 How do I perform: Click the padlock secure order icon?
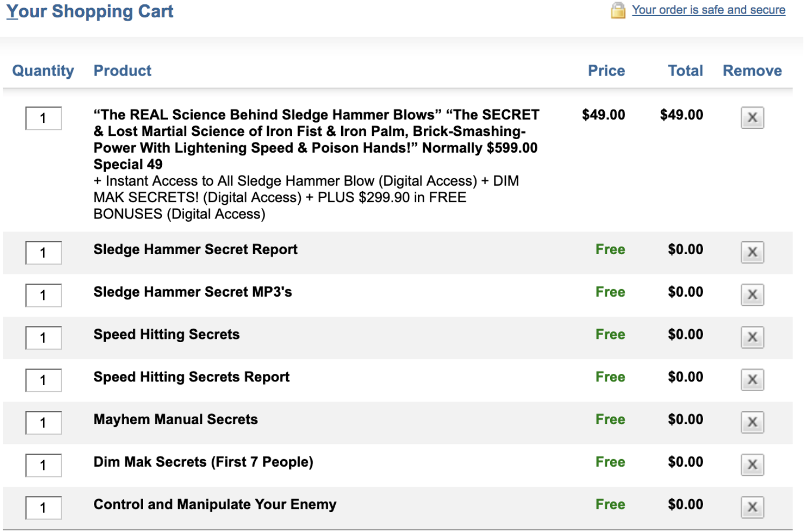(x=618, y=10)
